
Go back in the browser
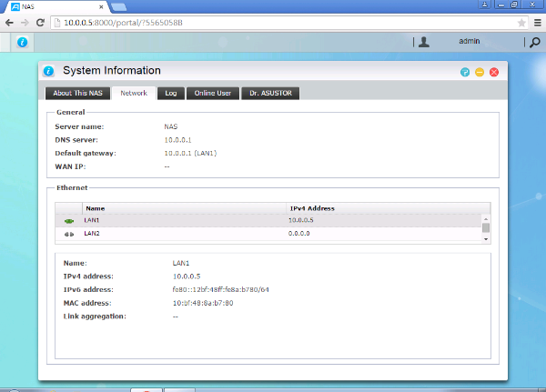pyautogui.click(x=9, y=23)
